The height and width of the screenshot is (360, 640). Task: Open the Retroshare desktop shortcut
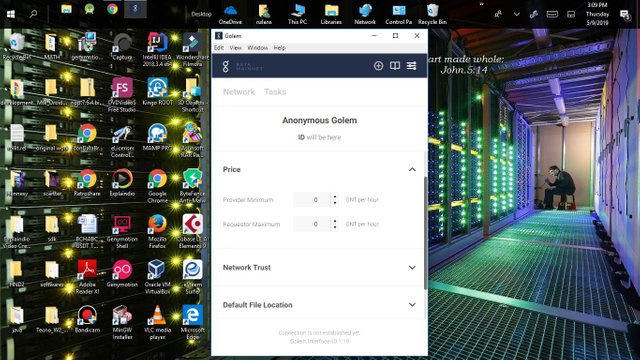coord(87,182)
